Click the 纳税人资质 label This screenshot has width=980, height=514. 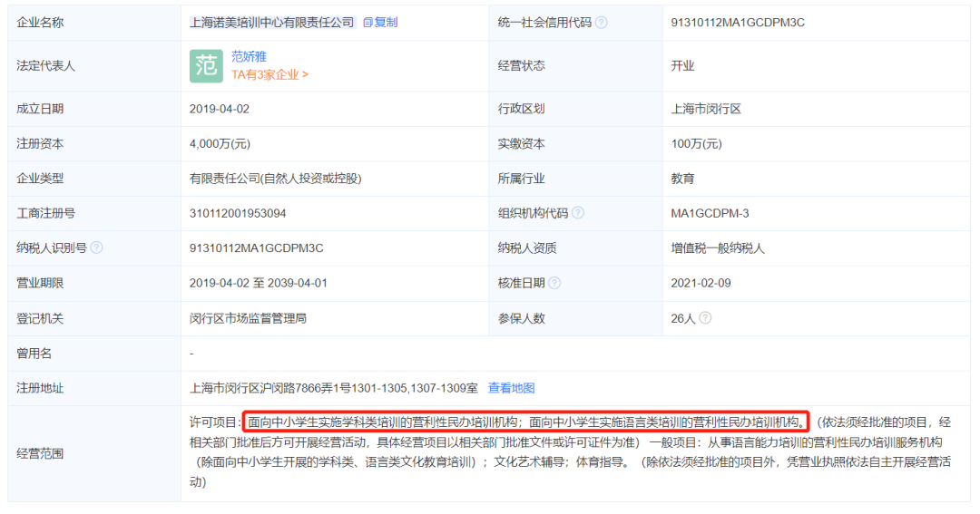tap(527, 248)
